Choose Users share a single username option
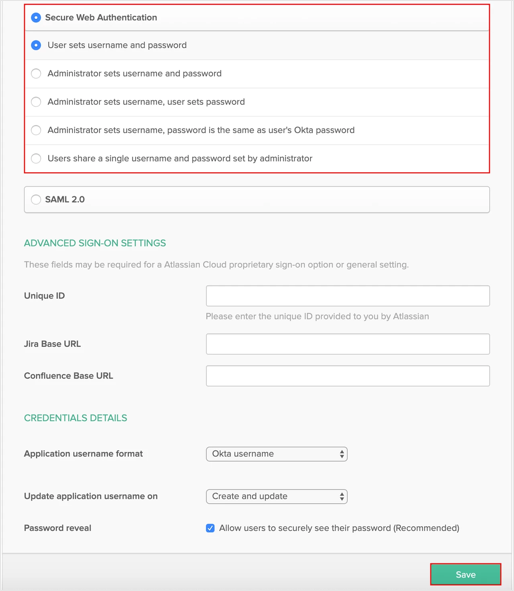Viewport: 514px width, 591px height. point(36,158)
